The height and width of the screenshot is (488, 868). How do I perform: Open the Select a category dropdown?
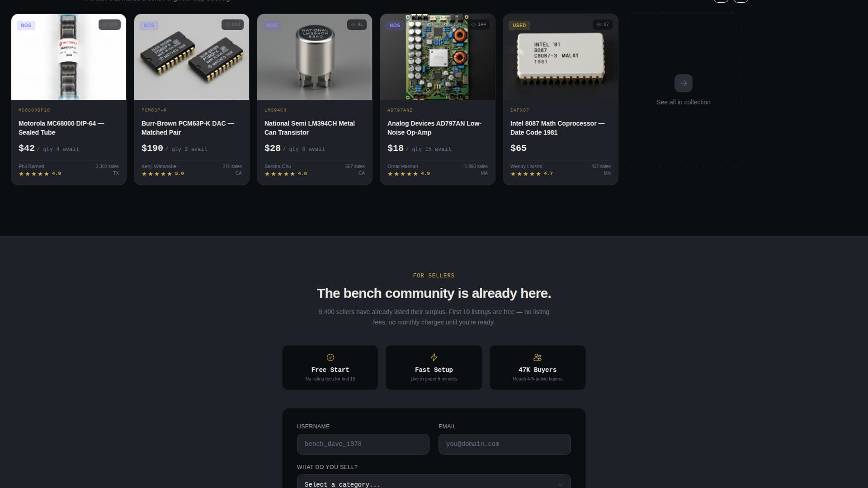pyautogui.click(x=434, y=482)
